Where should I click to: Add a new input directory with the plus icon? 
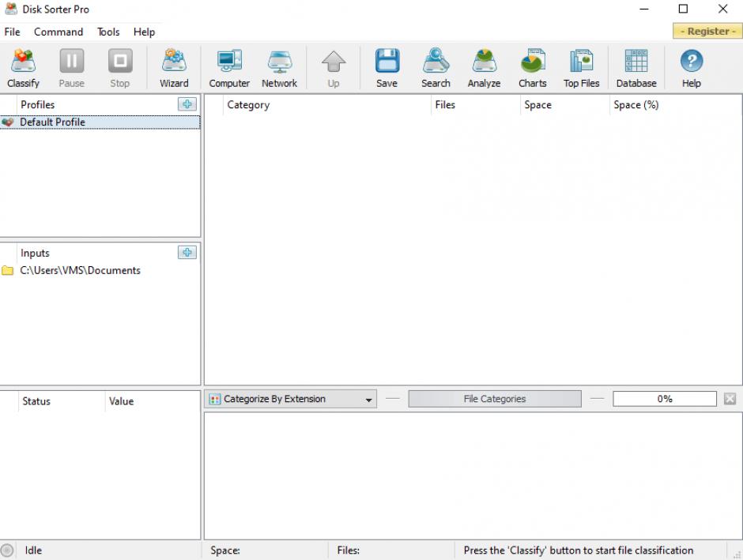187,252
